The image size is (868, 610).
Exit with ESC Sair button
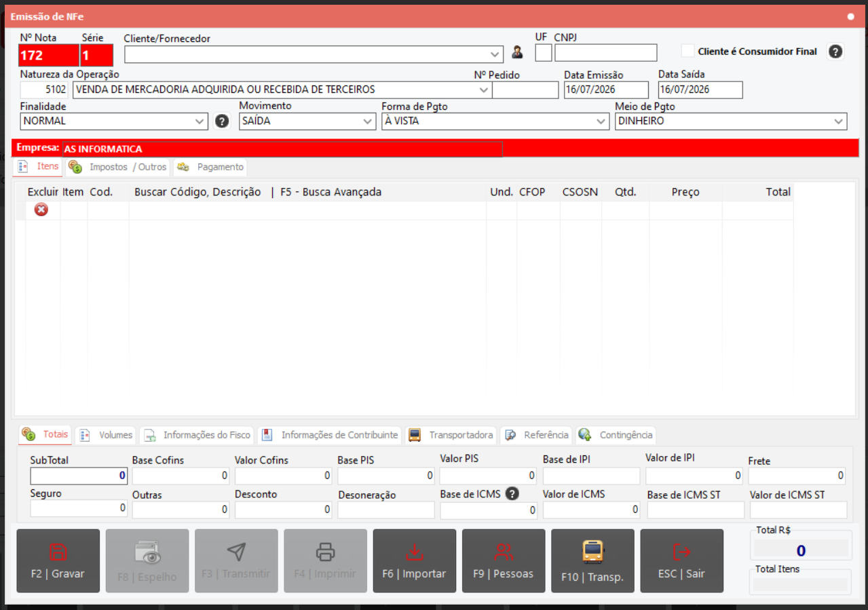[681, 561]
